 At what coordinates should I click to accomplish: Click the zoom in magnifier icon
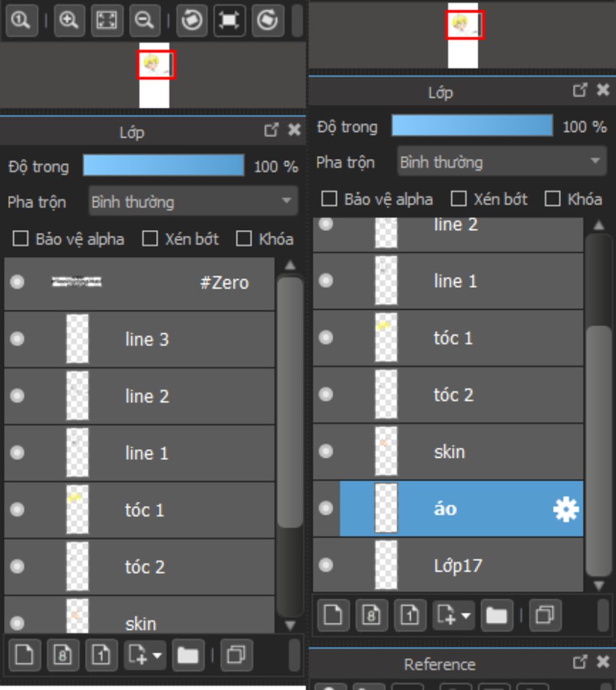coord(69,20)
